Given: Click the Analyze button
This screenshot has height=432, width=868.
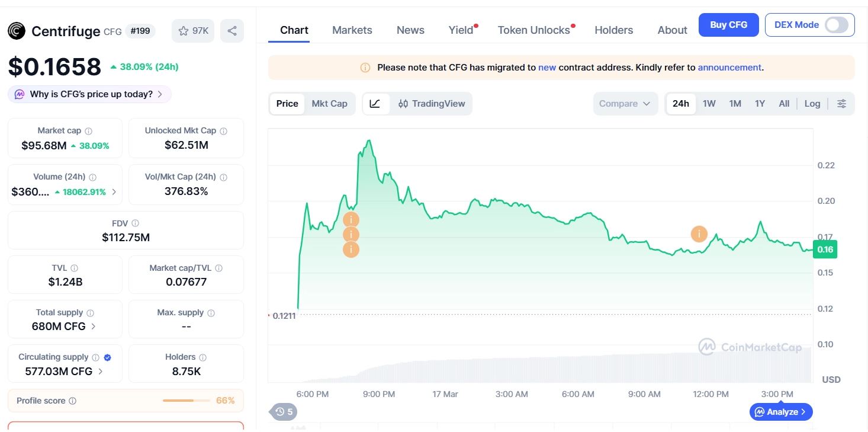Looking at the screenshot, I should pos(781,412).
